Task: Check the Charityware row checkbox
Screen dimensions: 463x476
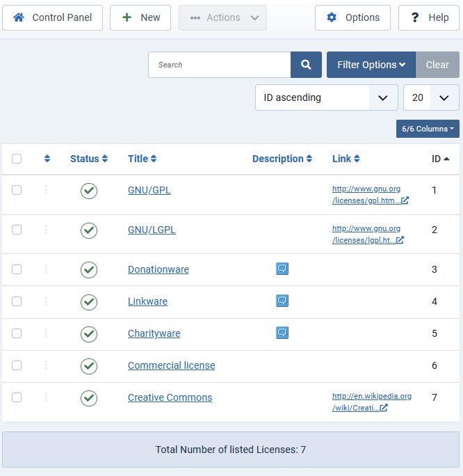Action: (17, 333)
